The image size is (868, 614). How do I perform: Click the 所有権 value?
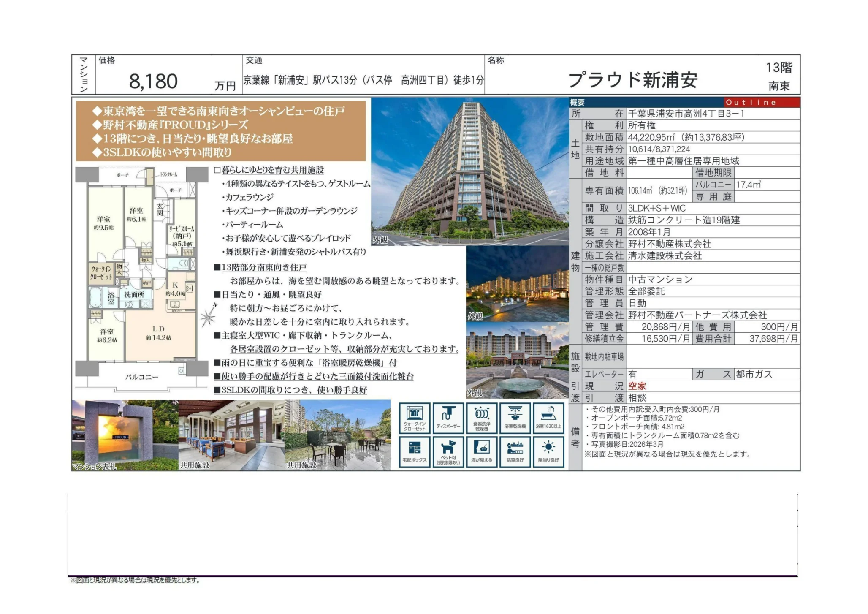tap(642, 125)
